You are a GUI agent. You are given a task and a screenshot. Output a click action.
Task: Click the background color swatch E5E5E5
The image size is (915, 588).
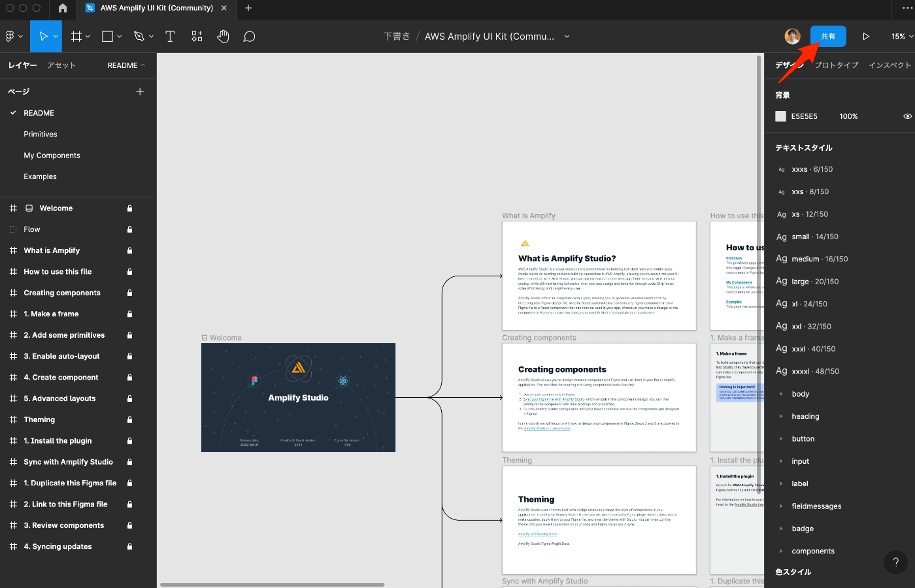[x=780, y=116]
